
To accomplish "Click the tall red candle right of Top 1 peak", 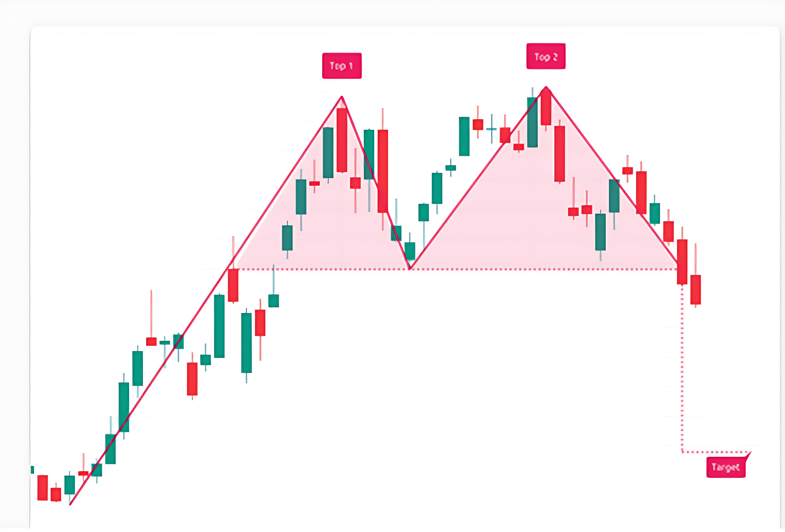I will pos(383,170).
